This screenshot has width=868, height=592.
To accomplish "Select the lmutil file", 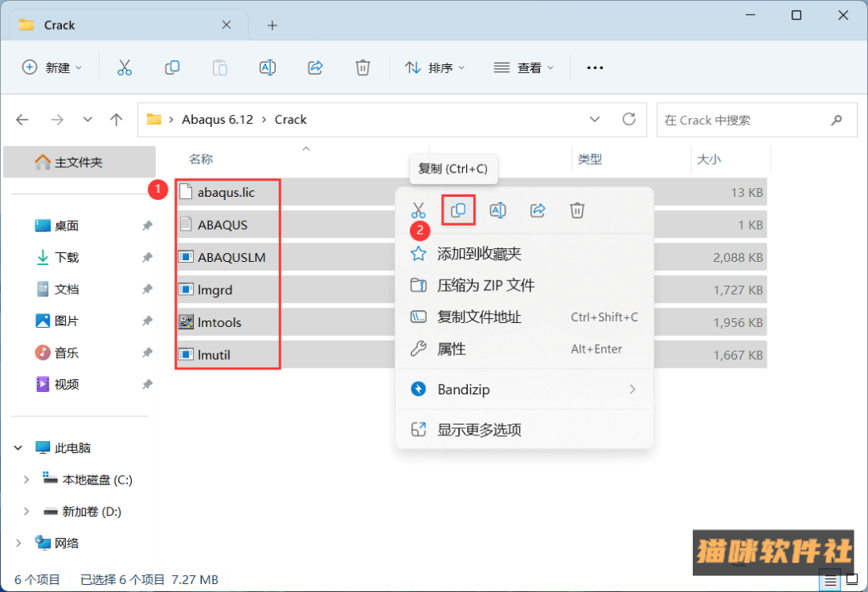I will click(214, 355).
